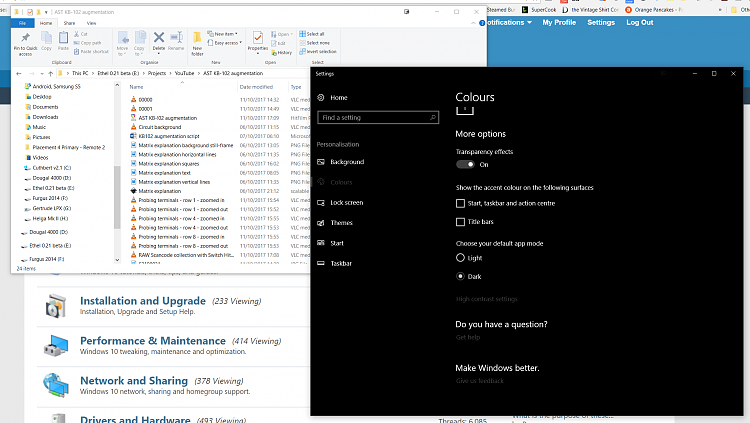Switch to the View ribbon tab
Screen dimensions: 750x423
pyautogui.click(x=91, y=23)
